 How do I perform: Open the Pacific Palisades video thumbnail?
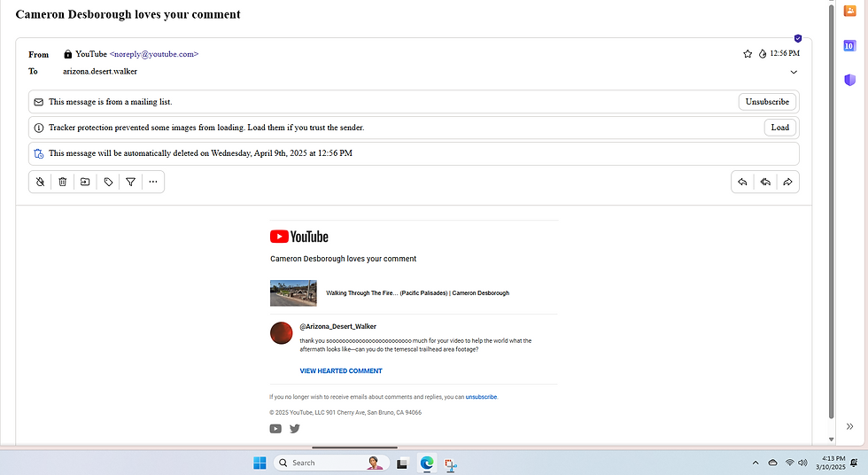[293, 292]
